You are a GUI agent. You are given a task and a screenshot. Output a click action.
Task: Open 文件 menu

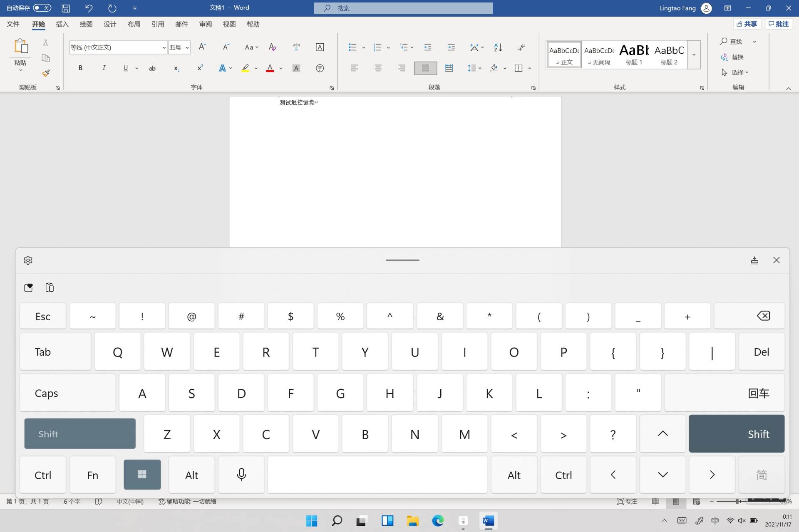(x=13, y=24)
